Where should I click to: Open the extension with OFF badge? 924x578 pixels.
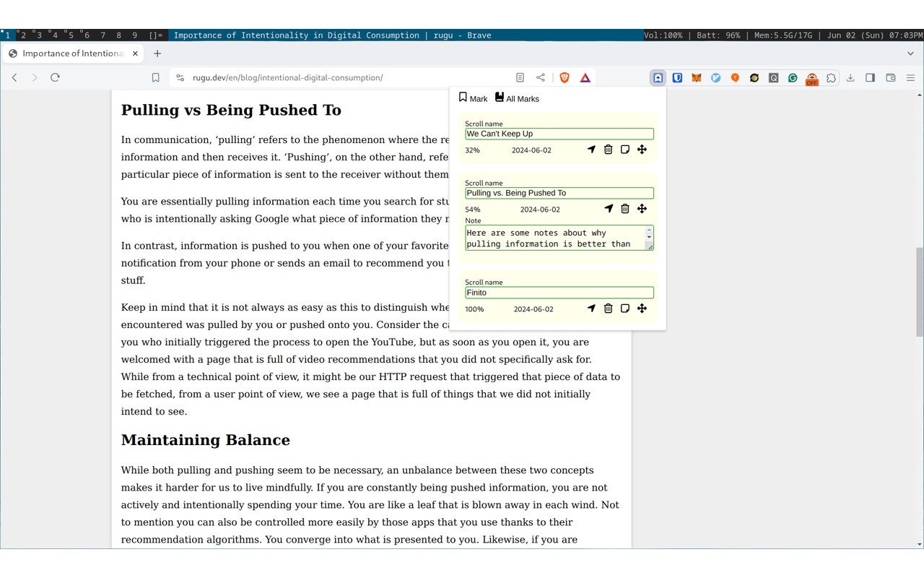[x=812, y=79]
